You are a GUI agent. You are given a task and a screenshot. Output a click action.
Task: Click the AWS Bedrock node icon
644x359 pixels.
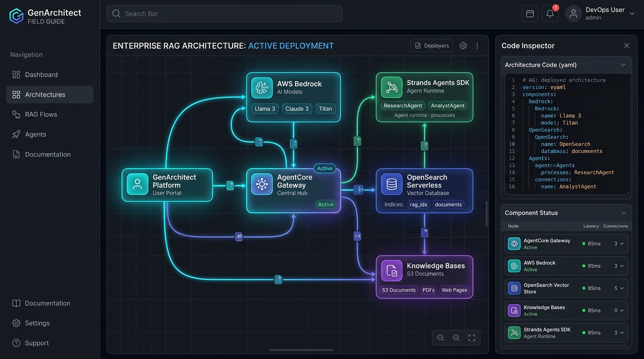tap(262, 87)
